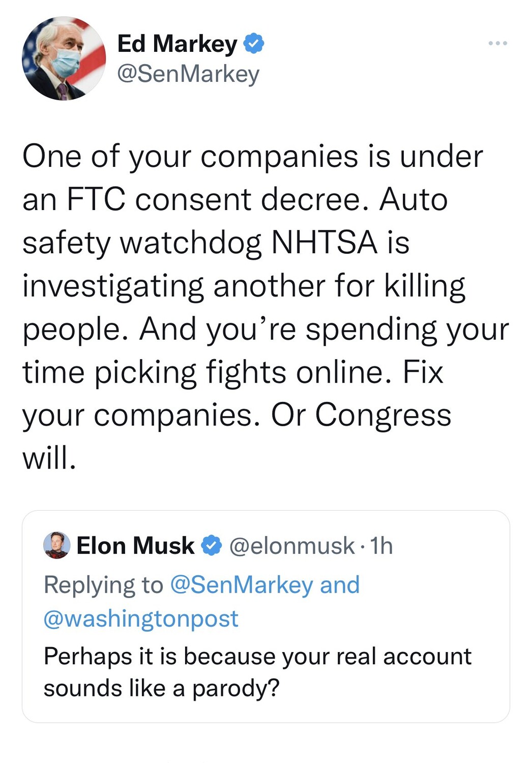532x763 pixels.
Task: Tap Elon Musk's small avatar in quoted tweet
Action: 57,545
